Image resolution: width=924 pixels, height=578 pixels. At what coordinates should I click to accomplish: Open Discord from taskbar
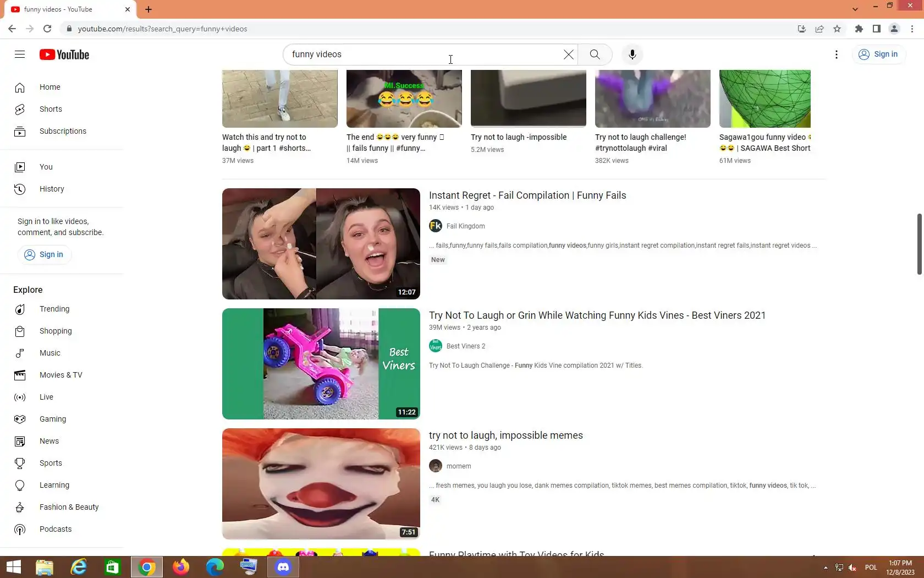point(283,567)
